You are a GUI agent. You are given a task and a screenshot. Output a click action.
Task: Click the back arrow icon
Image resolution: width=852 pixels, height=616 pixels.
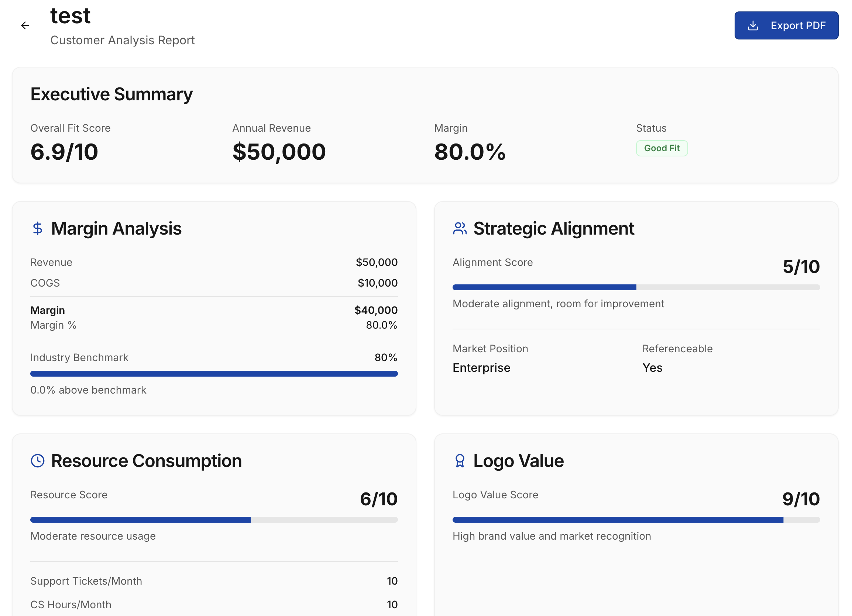pos(25,25)
